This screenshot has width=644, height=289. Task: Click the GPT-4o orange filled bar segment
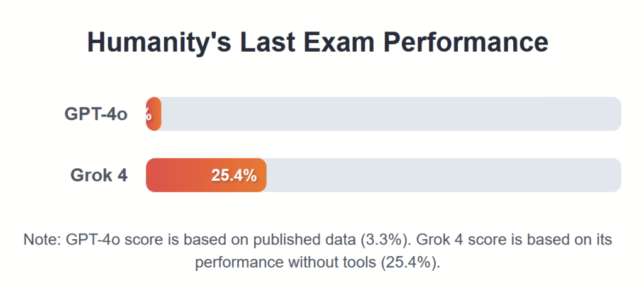153,114
